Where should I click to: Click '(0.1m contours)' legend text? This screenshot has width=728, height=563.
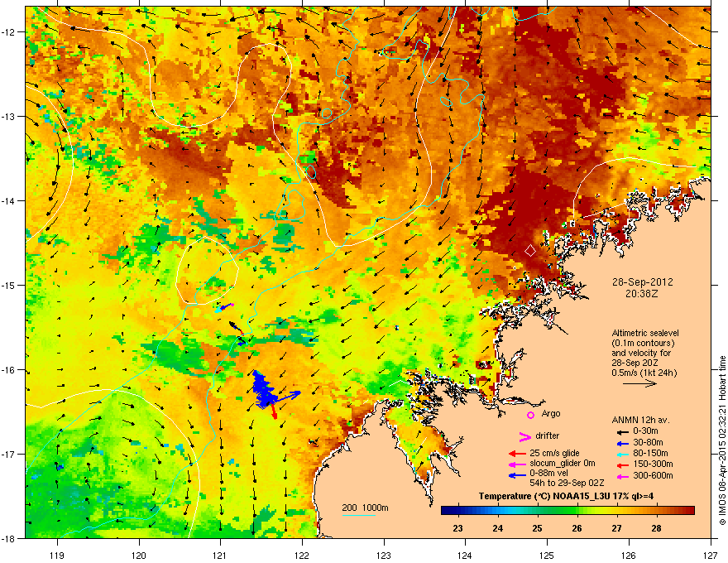[643, 344]
